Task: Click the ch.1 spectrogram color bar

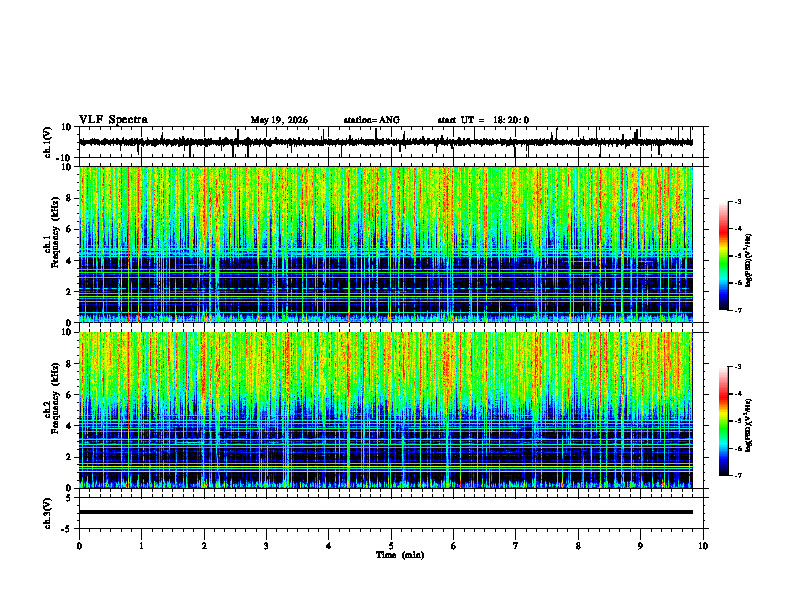Action: (723, 255)
